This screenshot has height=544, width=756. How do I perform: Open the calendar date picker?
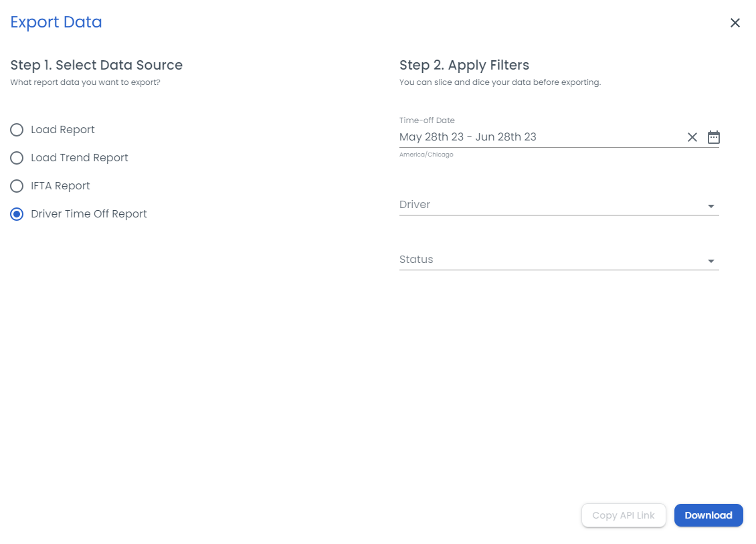(x=714, y=137)
